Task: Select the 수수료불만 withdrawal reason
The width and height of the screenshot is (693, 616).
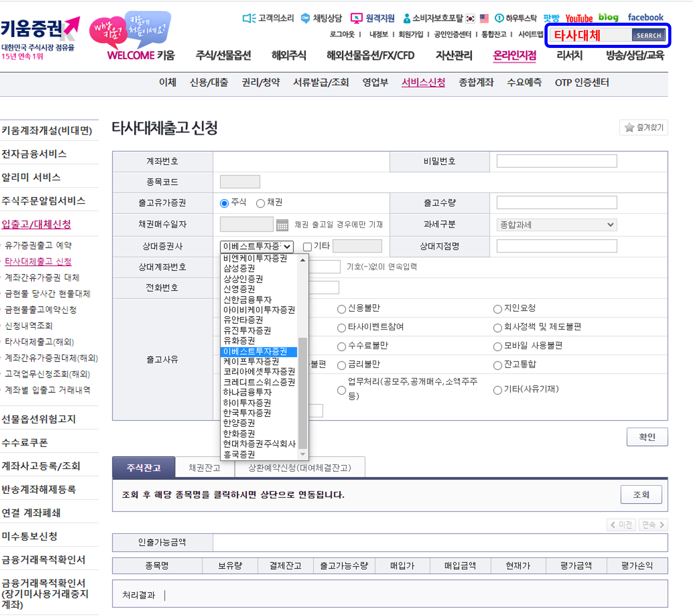Action: [x=341, y=346]
